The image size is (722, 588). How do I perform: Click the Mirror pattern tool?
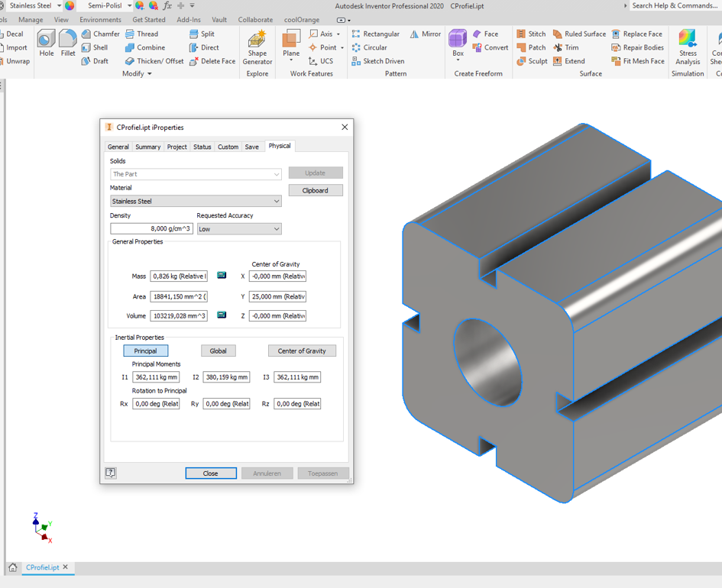(426, 34)
